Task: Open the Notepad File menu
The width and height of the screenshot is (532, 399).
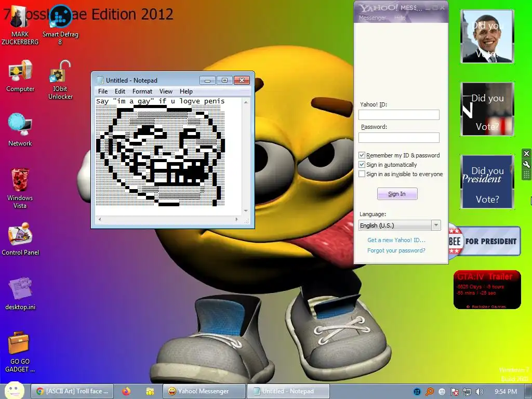Action: tap(103, 91)
